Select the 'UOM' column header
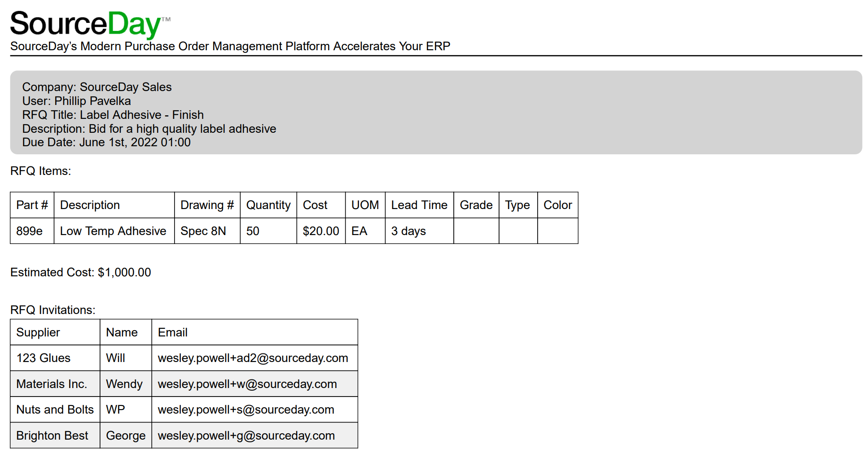 pos(365,205)
